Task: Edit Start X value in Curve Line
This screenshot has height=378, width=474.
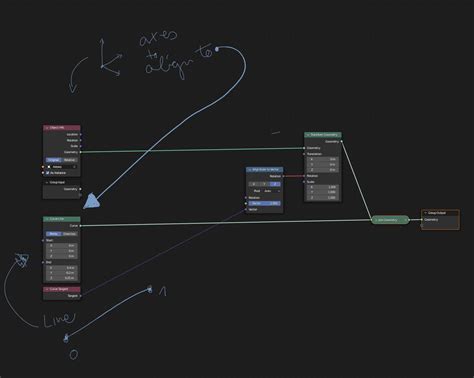Action: coord(62,245)
